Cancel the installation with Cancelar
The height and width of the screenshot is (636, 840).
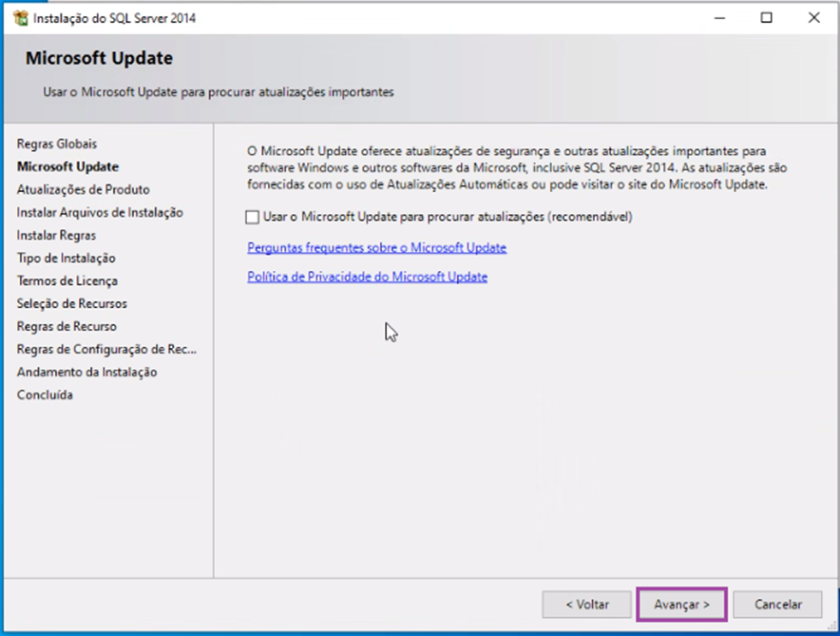777,605
